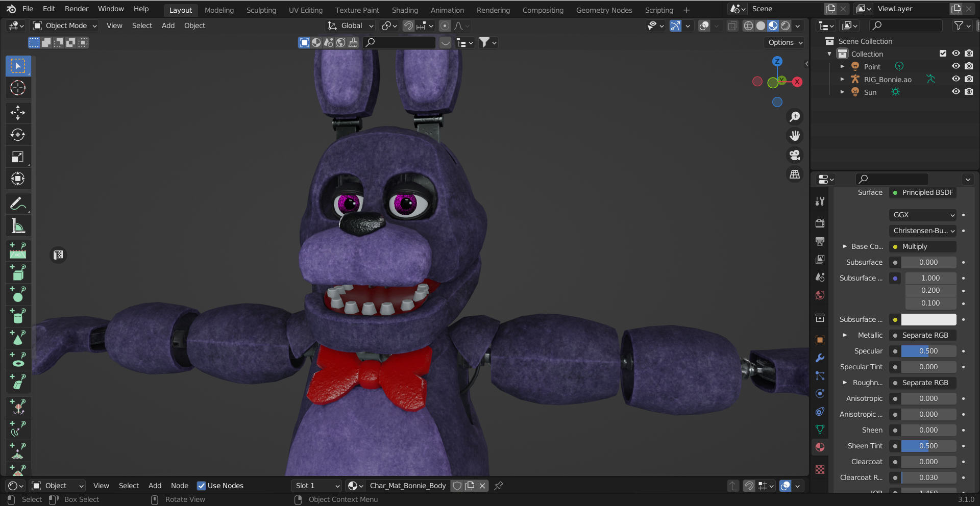The image size is (980, 506).
Task: Adjust the Specular 0.500 slider
Action: point(928,351)
